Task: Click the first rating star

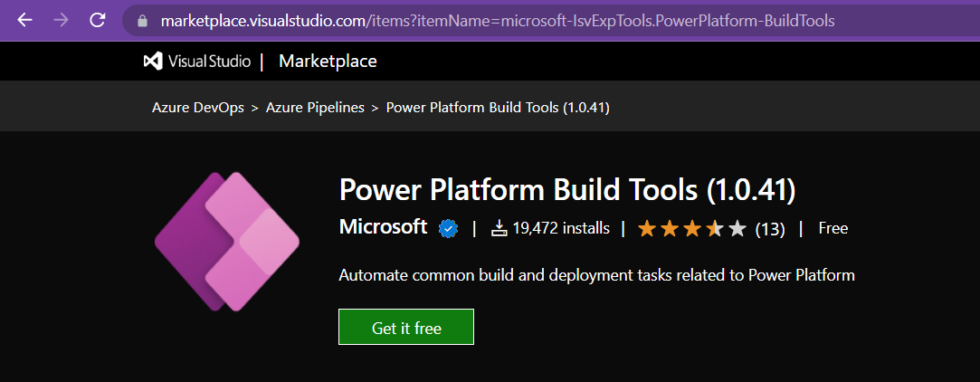Action: 646,228
